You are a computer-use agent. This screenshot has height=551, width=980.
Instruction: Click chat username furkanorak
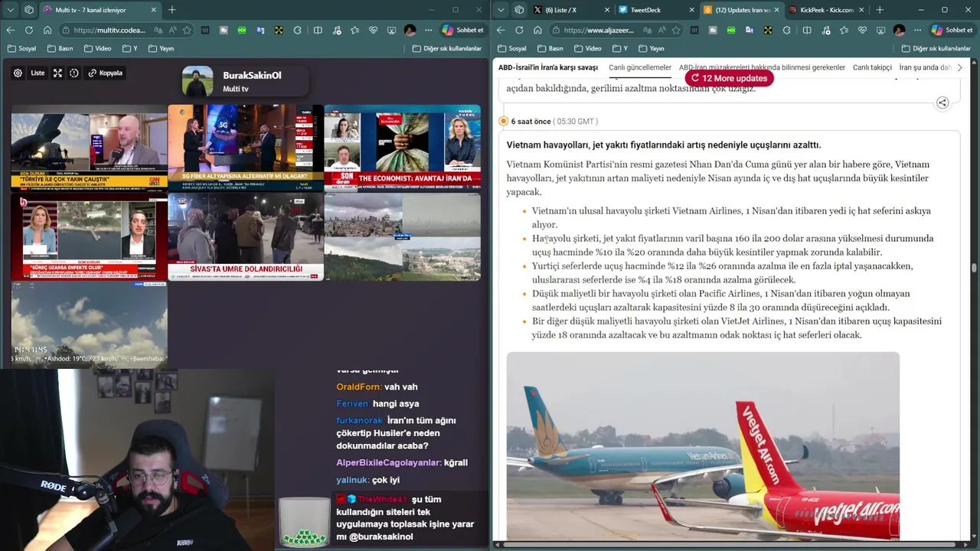360,420
